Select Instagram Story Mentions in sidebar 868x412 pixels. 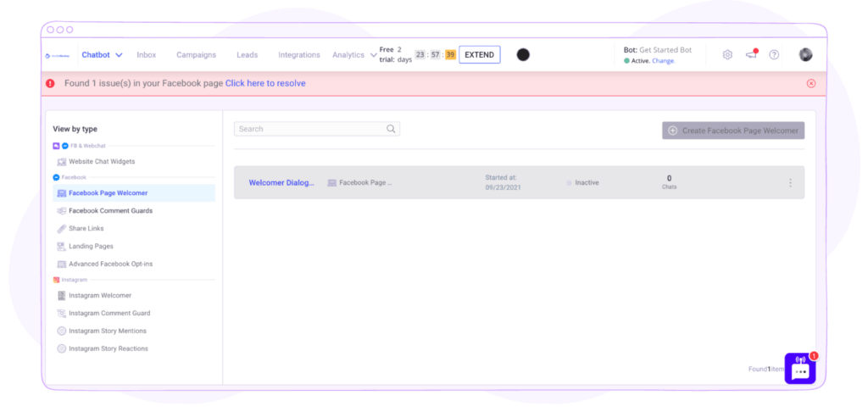108,331
